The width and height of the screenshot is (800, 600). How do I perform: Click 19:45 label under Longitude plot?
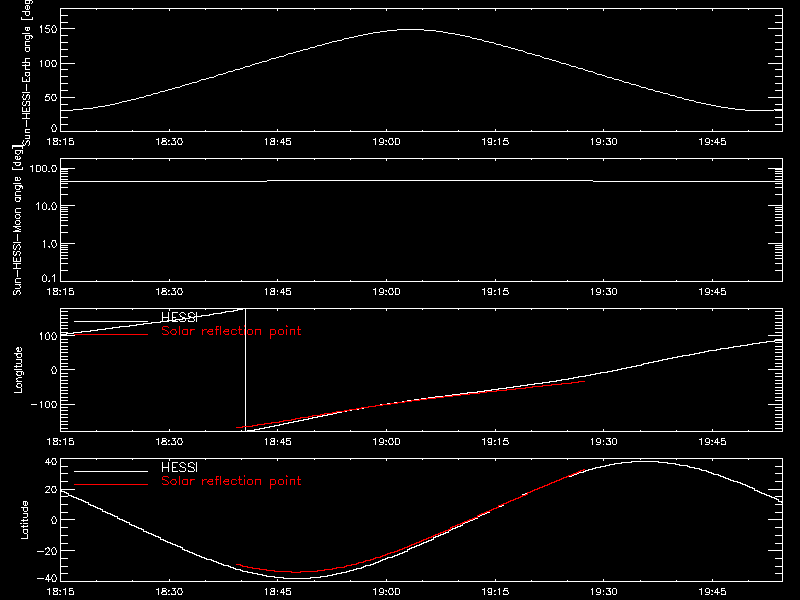(712, 441)
